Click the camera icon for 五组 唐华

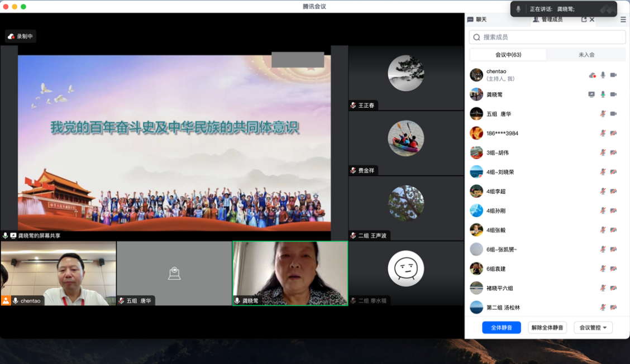pos(613,114)
